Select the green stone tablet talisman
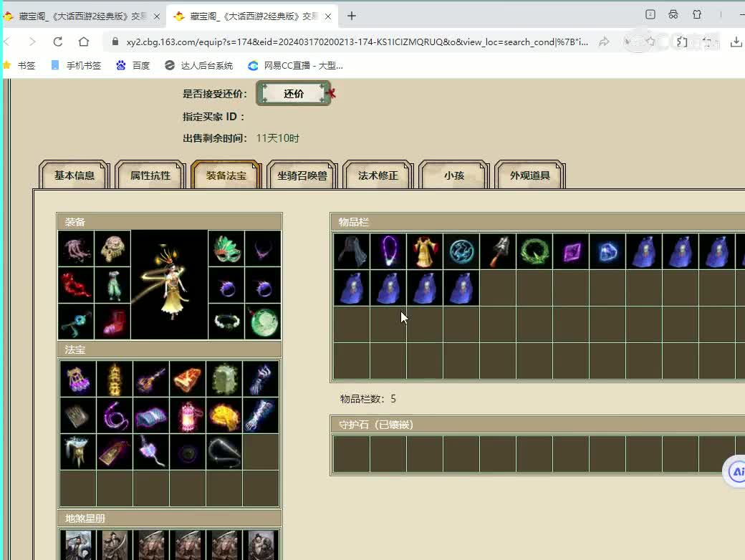Image resolution: width=745 pixels, height=560 pixels. 224,379
